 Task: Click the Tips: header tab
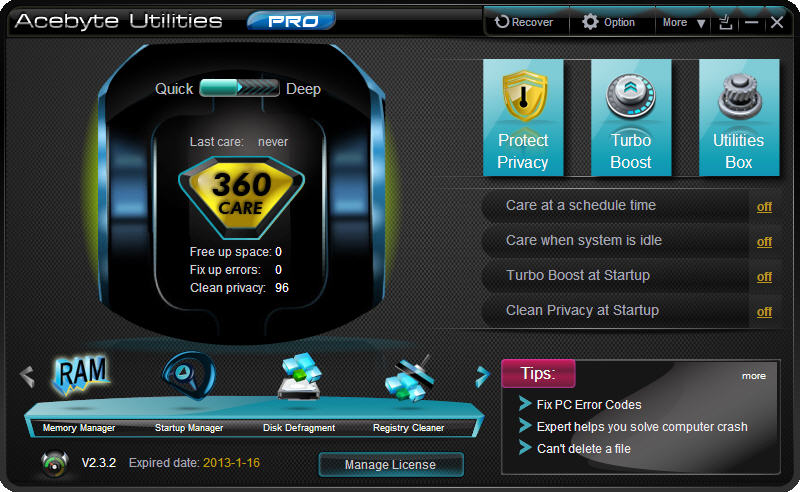tap(538, 374)
